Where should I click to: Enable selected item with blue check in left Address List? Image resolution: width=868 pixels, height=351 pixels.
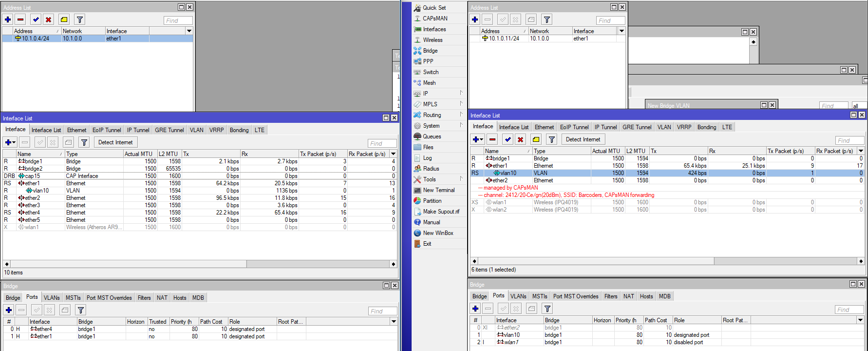36,19
